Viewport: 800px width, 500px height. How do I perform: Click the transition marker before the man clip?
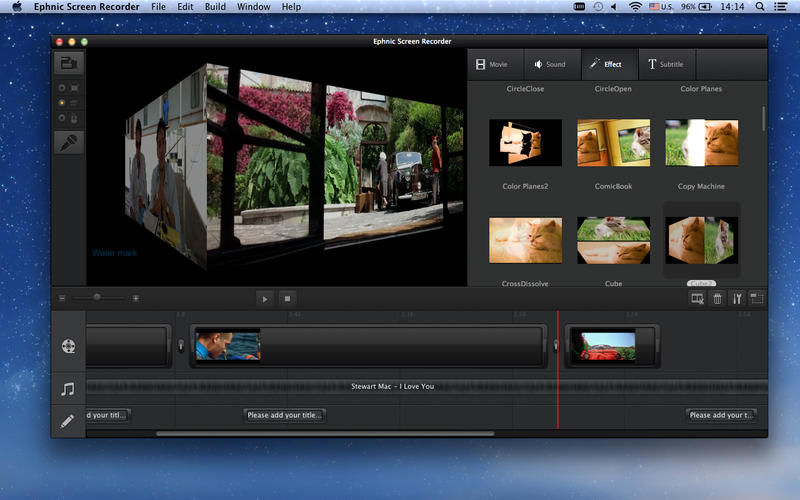181,346
